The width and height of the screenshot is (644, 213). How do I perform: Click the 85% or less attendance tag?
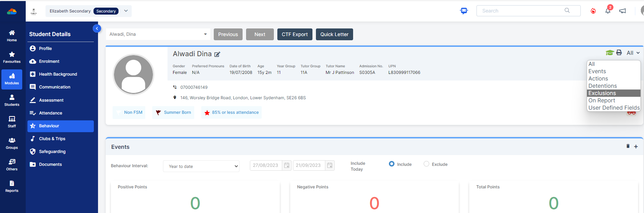[x=231, y=112]
